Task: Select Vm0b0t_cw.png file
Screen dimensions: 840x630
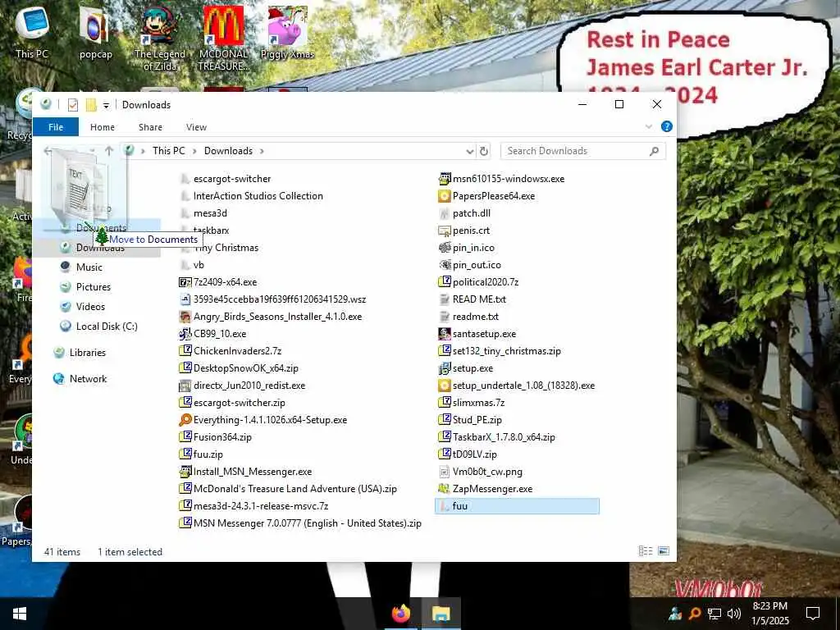Action: [481, 472]
